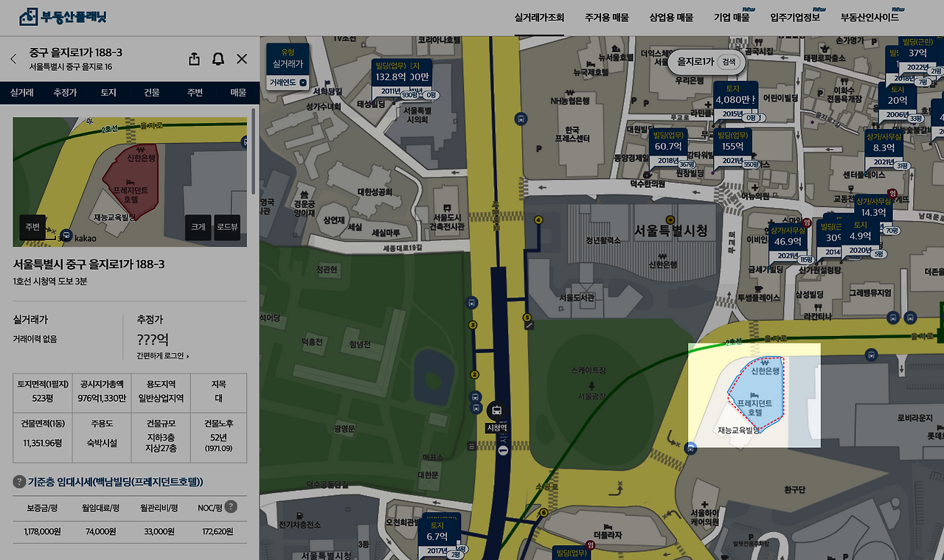This screenshot has width=944, height=560.
Task: Close the property detail panel
Action: (x=242, y=59)
